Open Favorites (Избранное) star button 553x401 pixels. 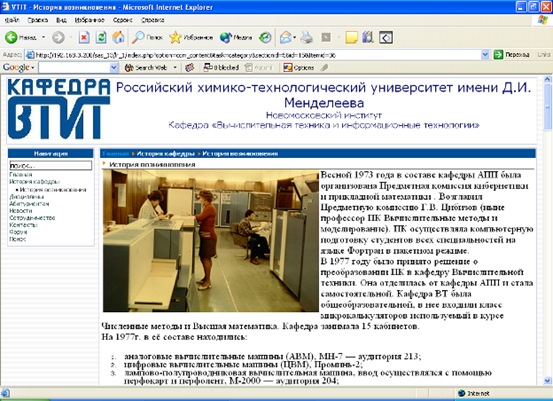191,37
